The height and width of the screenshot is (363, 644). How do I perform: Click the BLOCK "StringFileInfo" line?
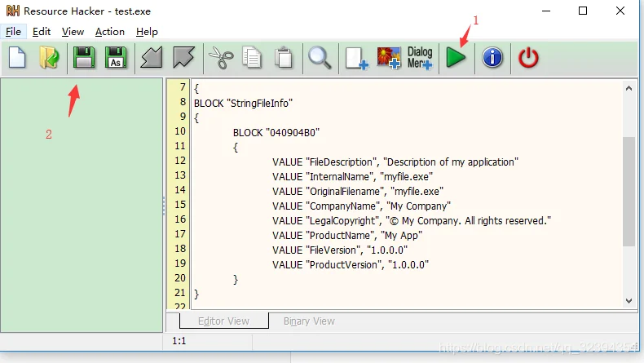243,103
